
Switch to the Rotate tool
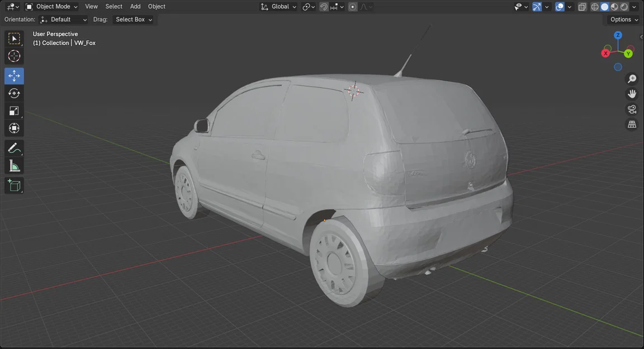click(13, 93)
